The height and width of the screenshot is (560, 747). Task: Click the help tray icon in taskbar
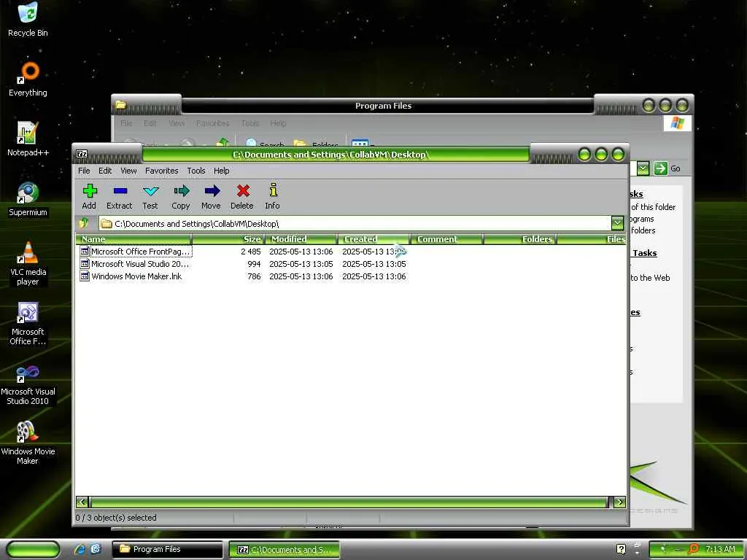[621, 549]
